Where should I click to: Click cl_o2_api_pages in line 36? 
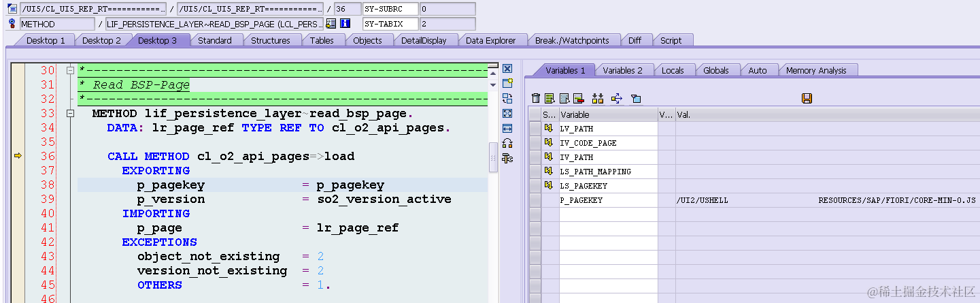(x=253, y=157)
